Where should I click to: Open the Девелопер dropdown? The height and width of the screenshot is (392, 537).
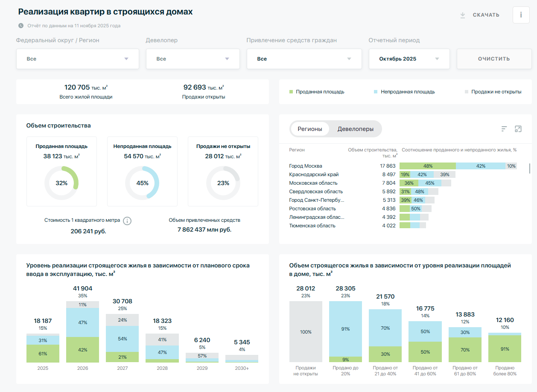[194, 59]
